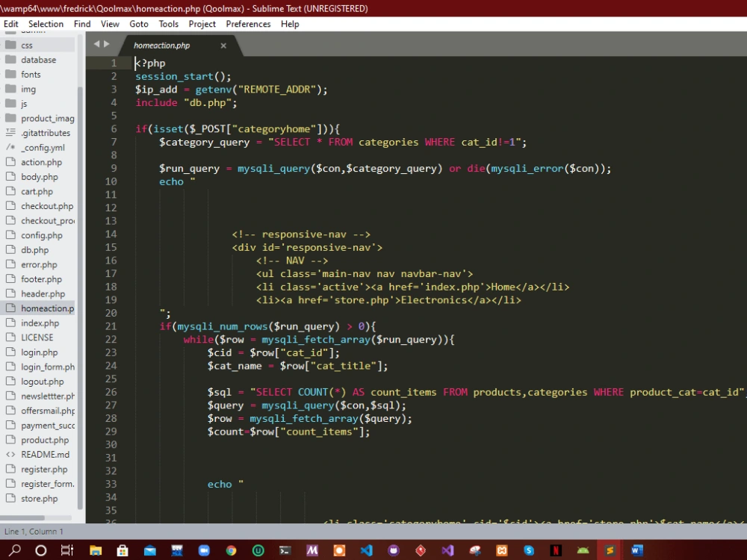Open Visual Studio Code from taskbar
Screen dimensions: 747x560
pos(366,550)
